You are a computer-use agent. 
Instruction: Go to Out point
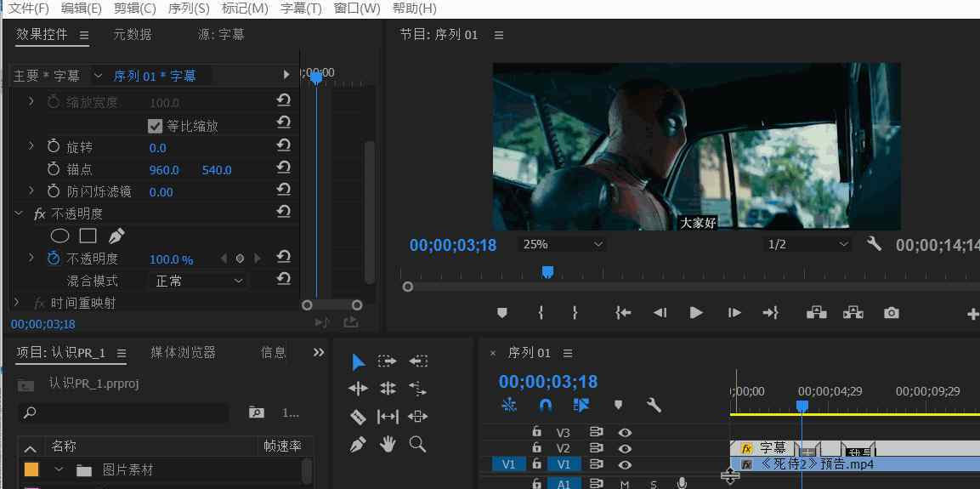point(771,313)
